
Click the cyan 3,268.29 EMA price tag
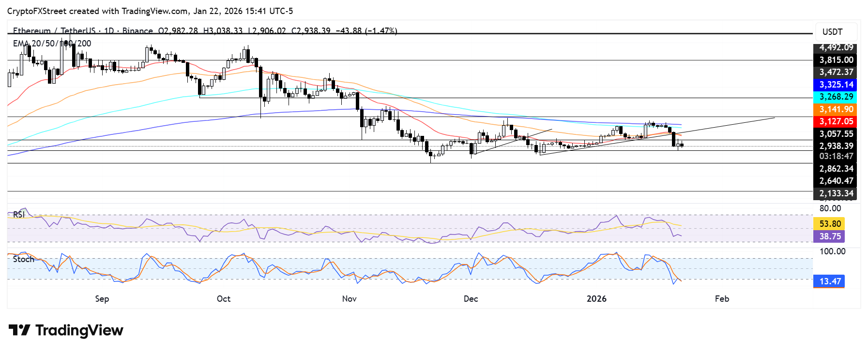[x=835, y=97]
